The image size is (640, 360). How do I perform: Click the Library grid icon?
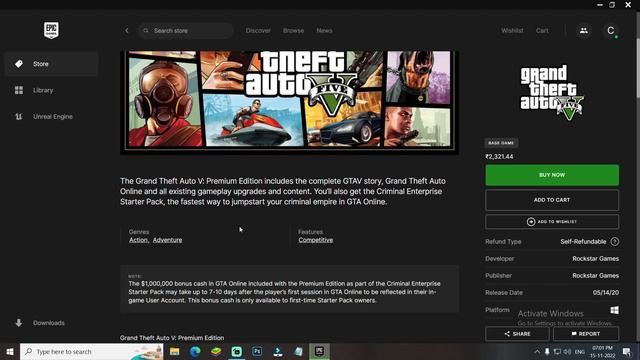19,90
